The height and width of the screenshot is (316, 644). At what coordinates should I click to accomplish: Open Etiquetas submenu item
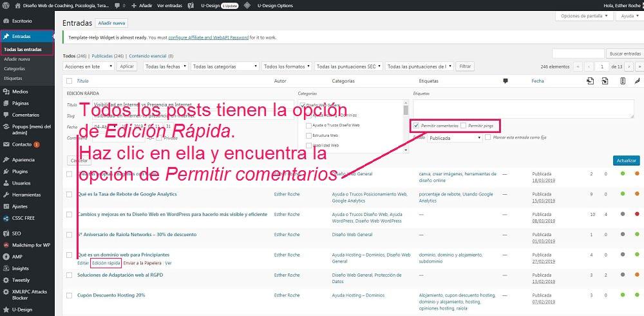pyautogui.click(x=13, y=78)
